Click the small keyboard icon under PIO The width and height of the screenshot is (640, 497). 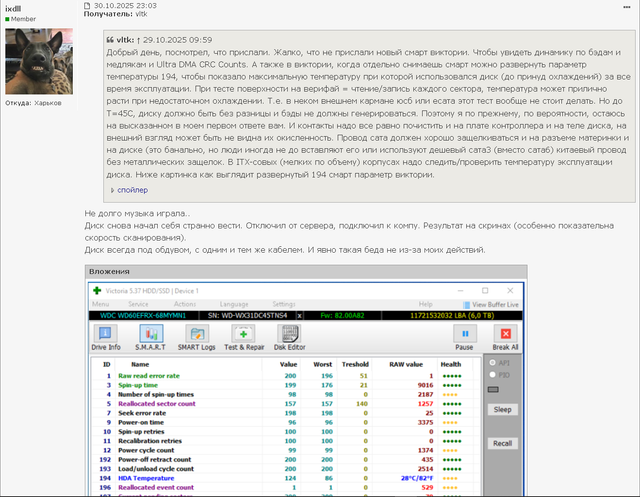[x=493, y=389]
